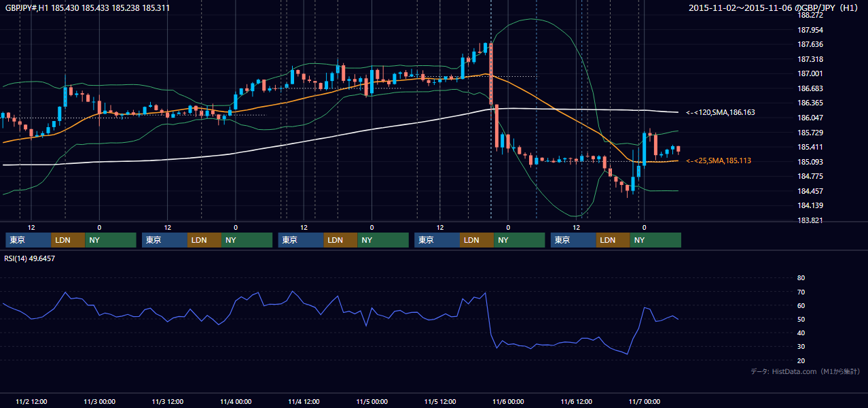Click the 東京 session bar for 11/4
Viewport: 868px width, 408px height.
pyautogui.click(x=301, y=240)
